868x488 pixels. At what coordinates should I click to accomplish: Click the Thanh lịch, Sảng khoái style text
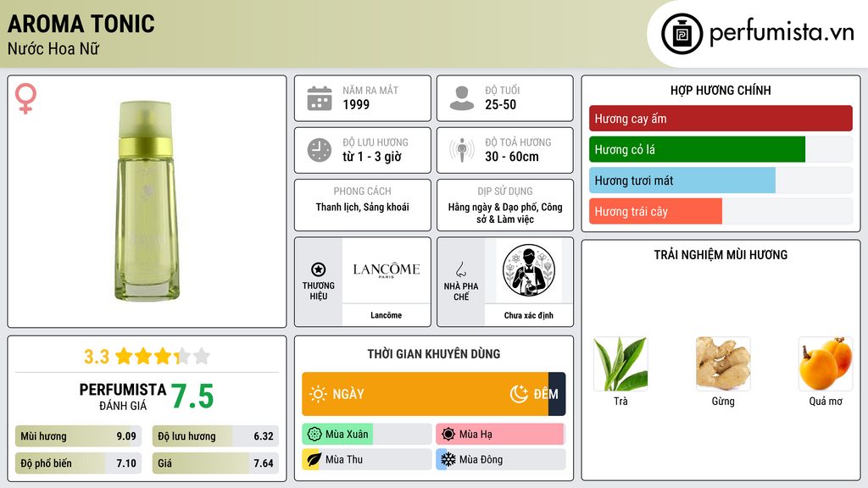[x=363, y=207]
